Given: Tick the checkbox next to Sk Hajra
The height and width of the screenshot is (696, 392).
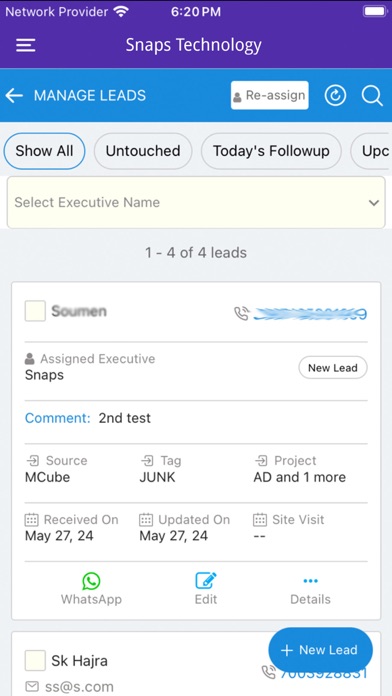Looking at the screenshot, I should click(35, 660).
